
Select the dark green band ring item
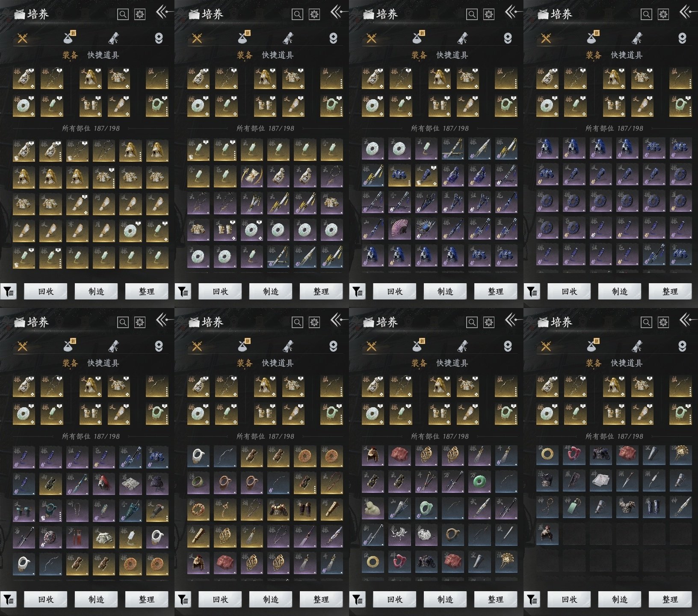pyautogui.click(x=198, y=483)
